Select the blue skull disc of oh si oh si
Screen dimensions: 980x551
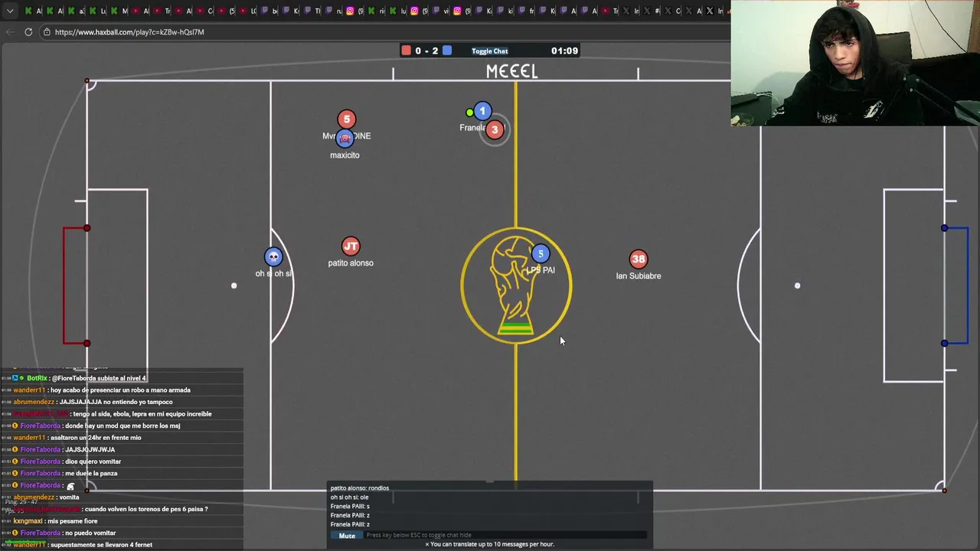pos(273,257)
